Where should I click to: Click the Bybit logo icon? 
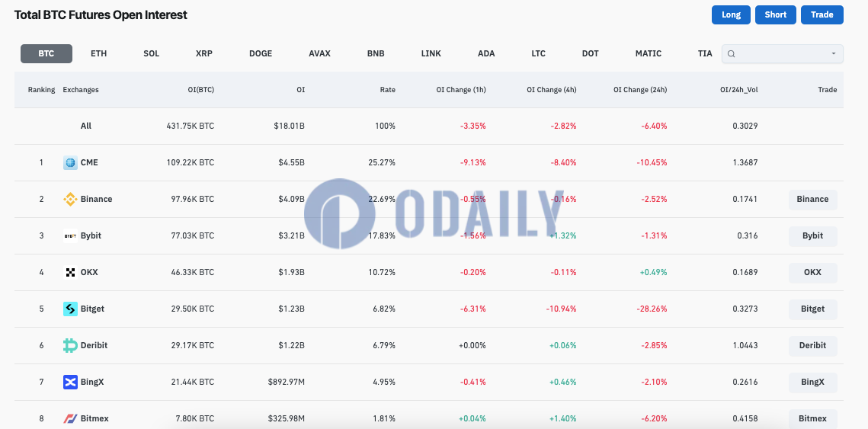click(70, 235)
